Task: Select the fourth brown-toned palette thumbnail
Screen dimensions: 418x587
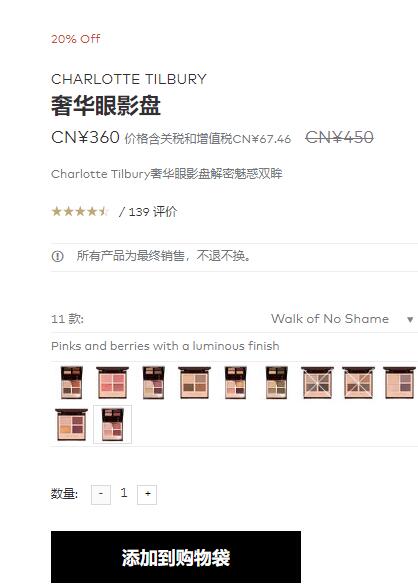Action: [x=194, y=383]
